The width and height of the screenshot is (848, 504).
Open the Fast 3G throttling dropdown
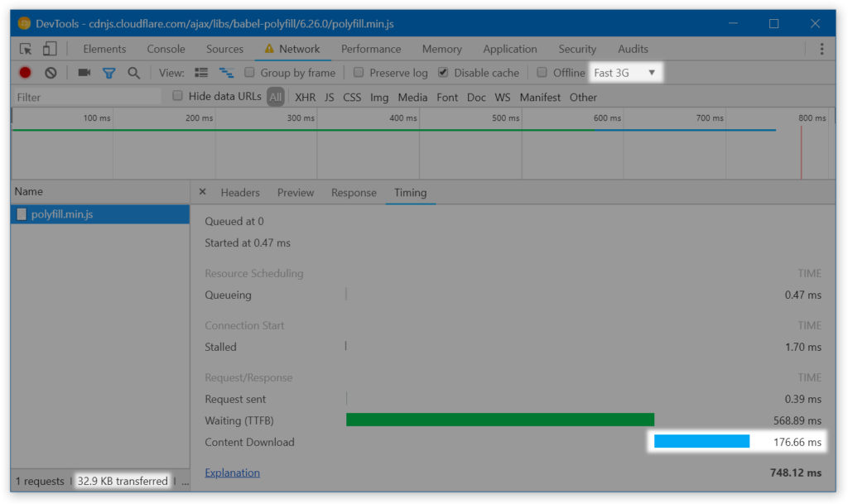tap(625, 73)
